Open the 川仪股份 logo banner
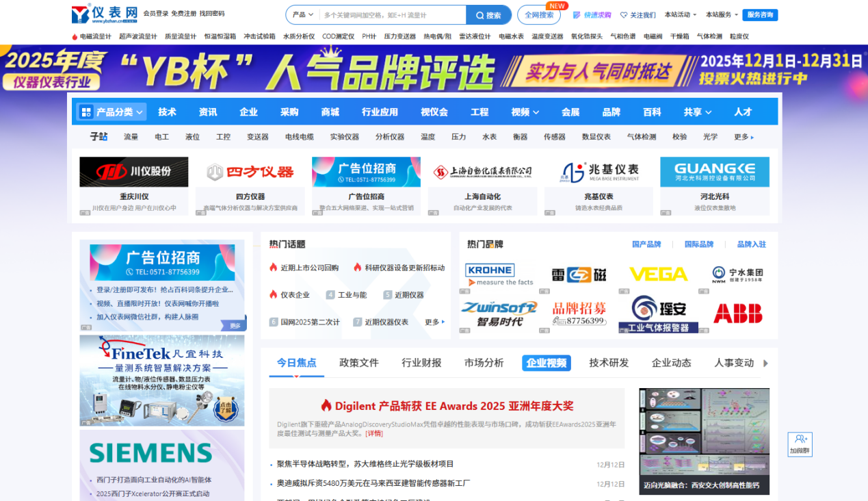The height and width of the screenshot is (501, 868). pyautogui.click(x=133, y=172)
